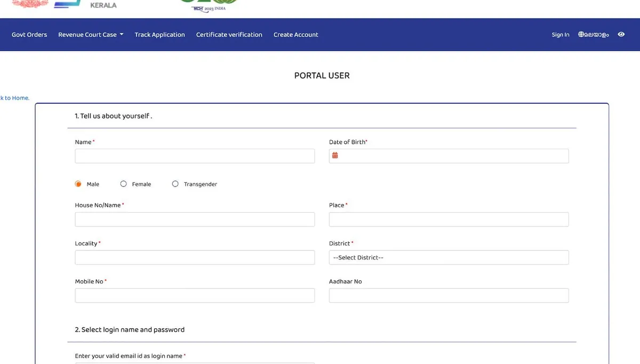Click the Sign In link
The width and height of the screenshot is (640, 364).
(x=560, y=34)
